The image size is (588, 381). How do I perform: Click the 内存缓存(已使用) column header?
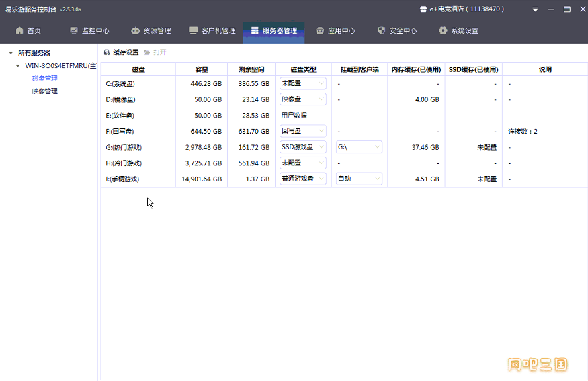pyautogui.click(x=416, y=69)
